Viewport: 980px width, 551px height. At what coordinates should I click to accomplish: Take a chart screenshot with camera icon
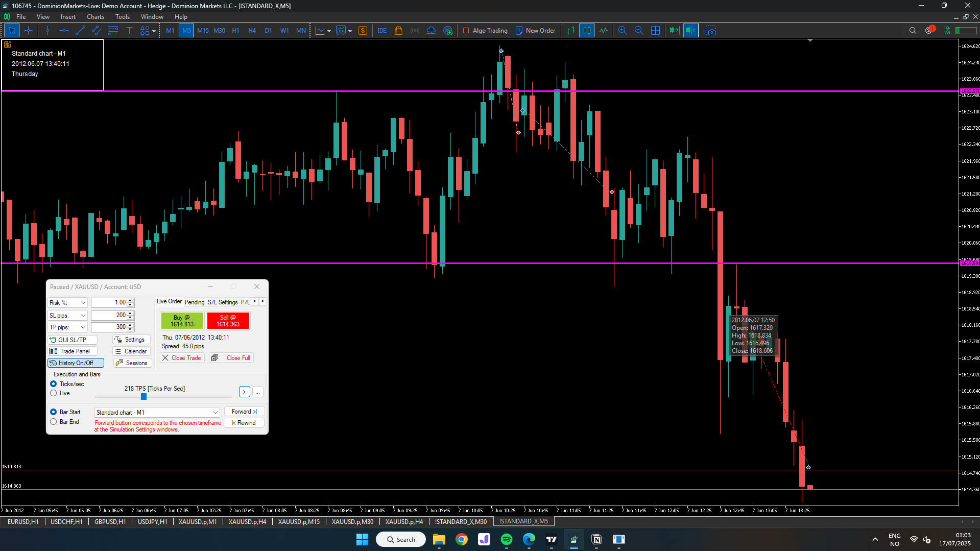point(711,31)
